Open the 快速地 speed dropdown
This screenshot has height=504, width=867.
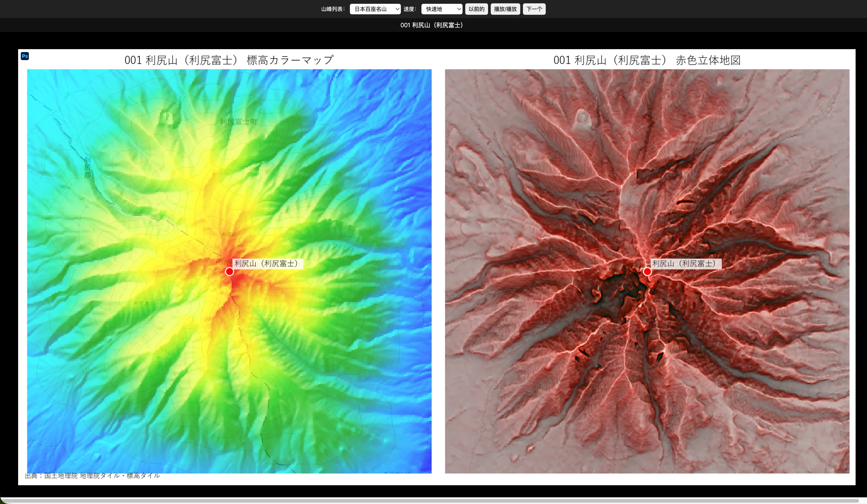tap(442, 9)
